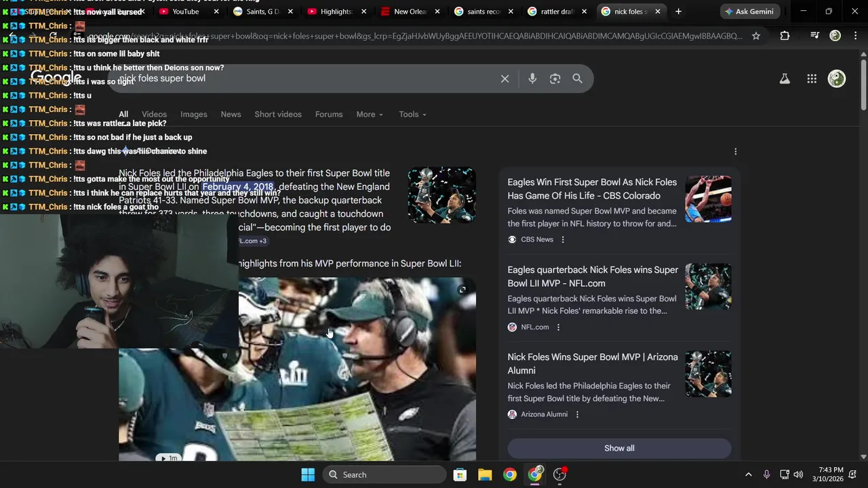Expand the Tools dropdown
The width and height of the screenshot is (868, 488).
coord(412,114)
